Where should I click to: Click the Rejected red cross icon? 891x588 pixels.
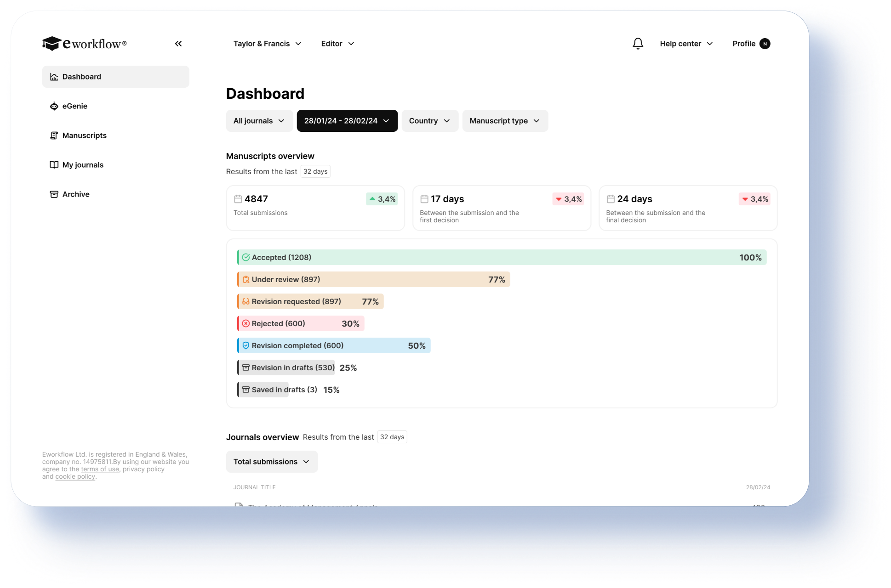tap(246, 323)
